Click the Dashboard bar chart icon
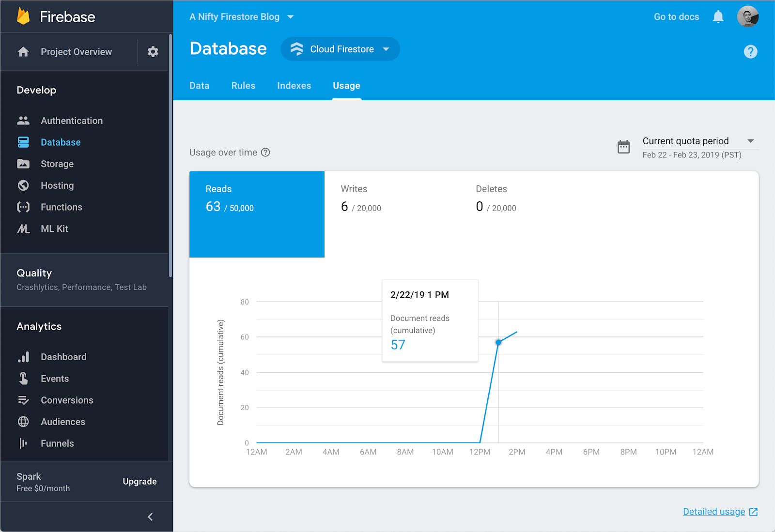Viewport: 775px width, 532px height. click(23, 357)
